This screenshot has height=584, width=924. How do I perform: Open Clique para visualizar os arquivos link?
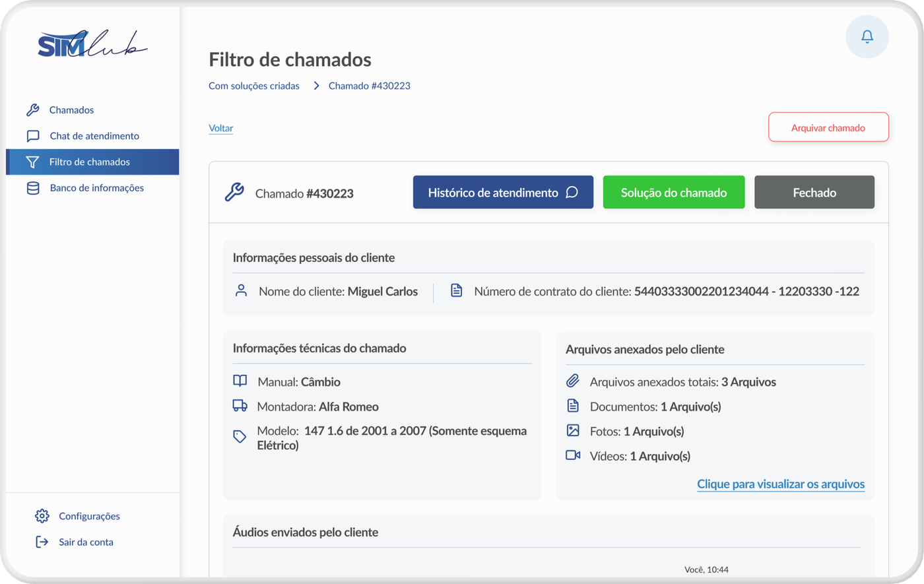(x=781, y=484)
